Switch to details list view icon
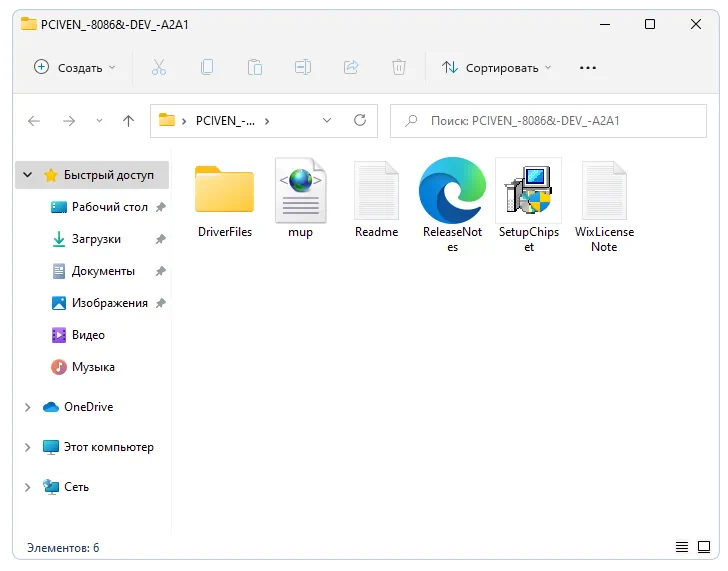Image resolution: width=728 pixels, height=571 pixels. pos(682,547)
